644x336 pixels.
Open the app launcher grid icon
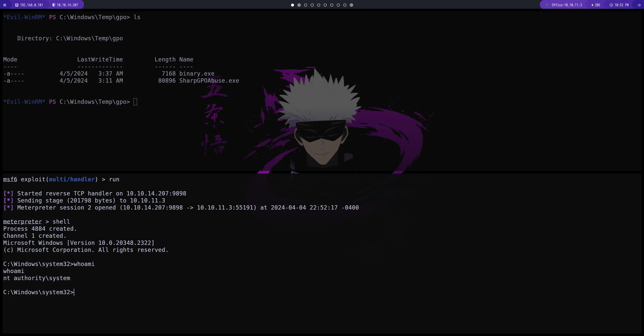pos(5,5)
